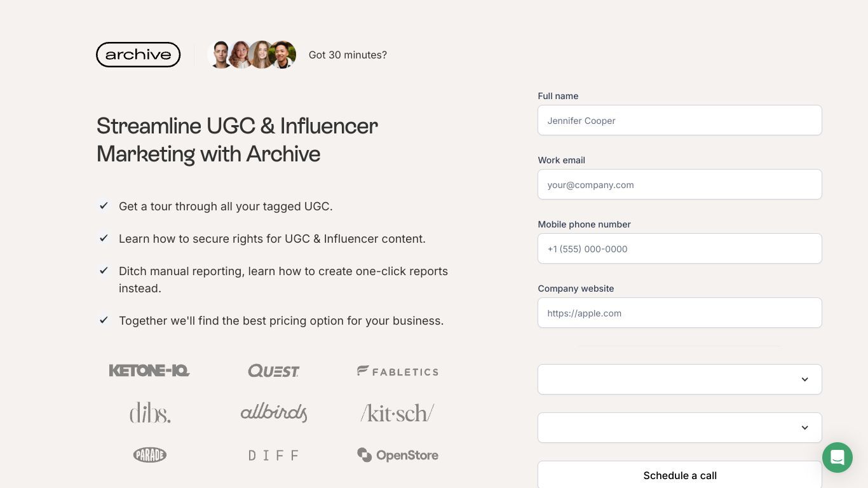Screen dimensions: 868x488
Task: Click the Fabletics brand logo
Action: click(398, 371)
